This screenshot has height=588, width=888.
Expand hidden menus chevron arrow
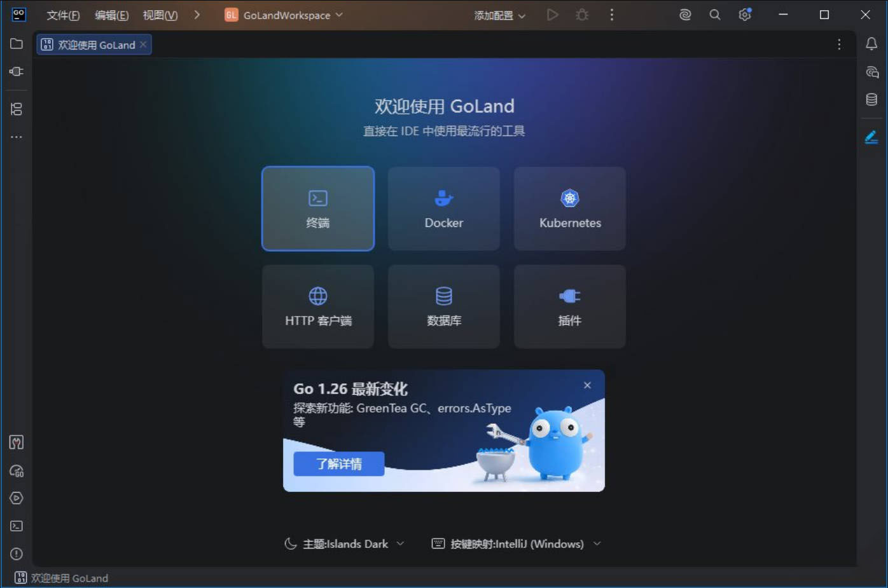[x=197, y=15]
